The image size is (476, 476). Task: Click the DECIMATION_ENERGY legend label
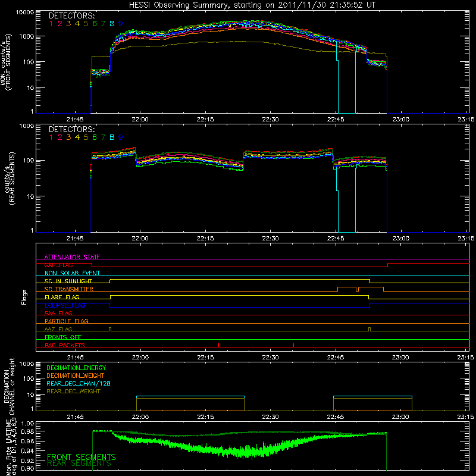[x=76, y=368]
